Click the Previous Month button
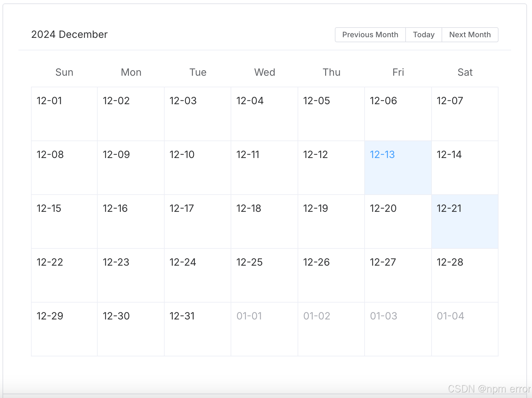The height and width of the screenshot is (398, 532). tap(370, 34)
